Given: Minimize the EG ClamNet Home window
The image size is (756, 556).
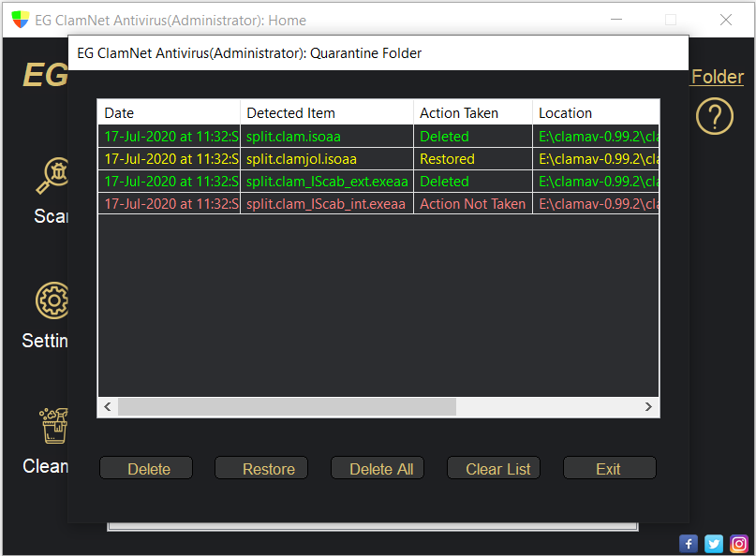Looking at the screenshot, I should click(616, 20).
